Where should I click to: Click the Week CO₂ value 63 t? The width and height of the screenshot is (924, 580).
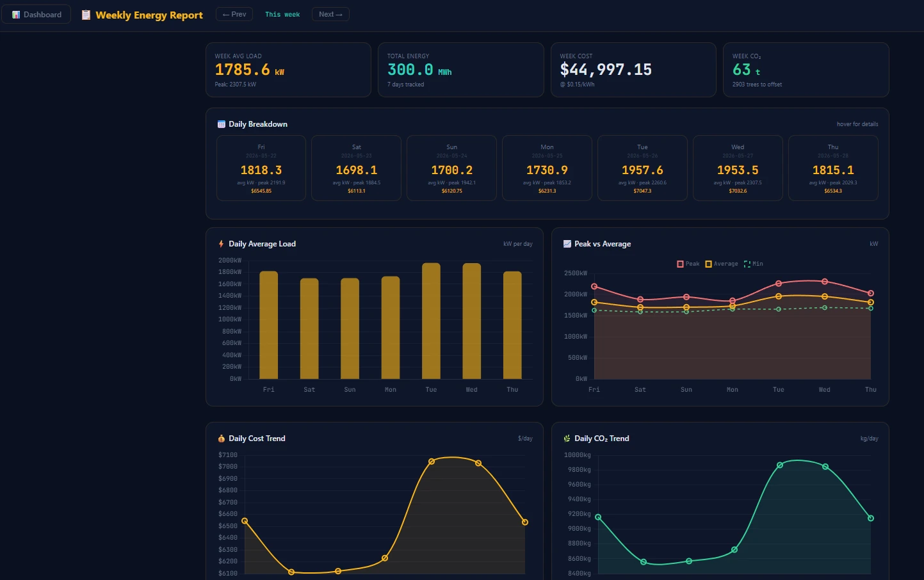(746, 70)
